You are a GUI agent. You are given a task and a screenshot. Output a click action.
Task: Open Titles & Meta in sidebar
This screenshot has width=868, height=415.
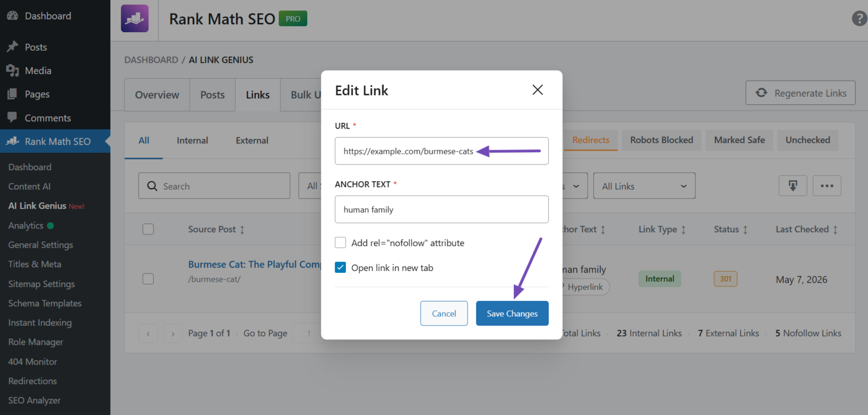pos(35,264)
